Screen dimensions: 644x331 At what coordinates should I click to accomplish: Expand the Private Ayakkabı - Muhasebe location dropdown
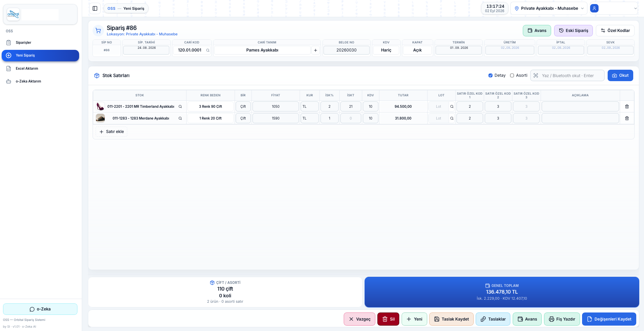549,8
